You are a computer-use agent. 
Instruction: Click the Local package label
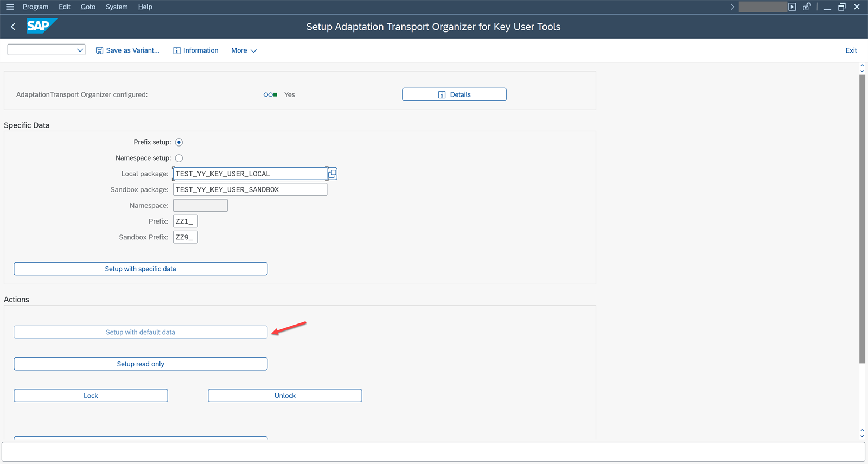145,174
